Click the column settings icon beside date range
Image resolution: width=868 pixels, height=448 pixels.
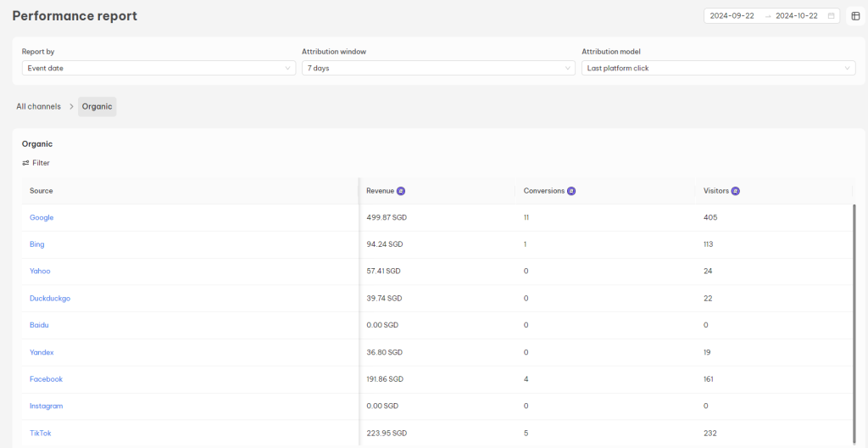pyautogui.click(x=855, y=16)
